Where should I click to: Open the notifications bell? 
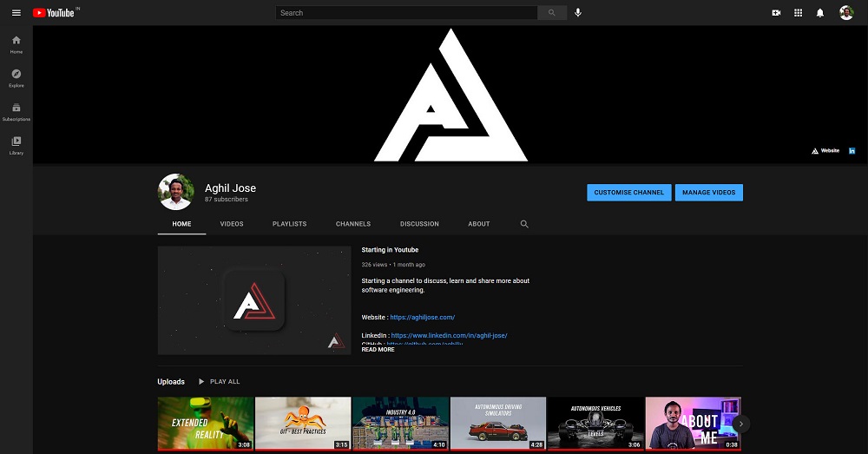point(820,13)
